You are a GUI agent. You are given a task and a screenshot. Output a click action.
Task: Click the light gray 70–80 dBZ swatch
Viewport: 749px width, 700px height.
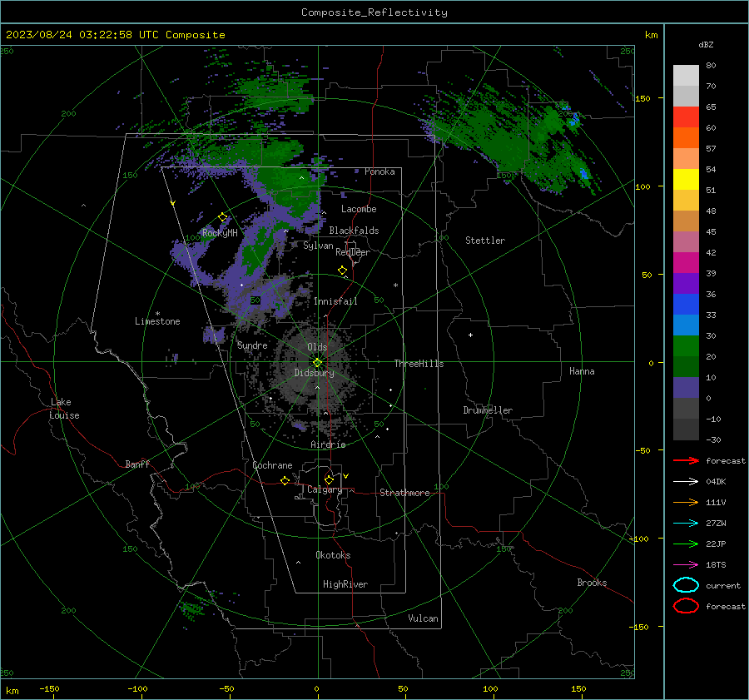click(686, 76)
